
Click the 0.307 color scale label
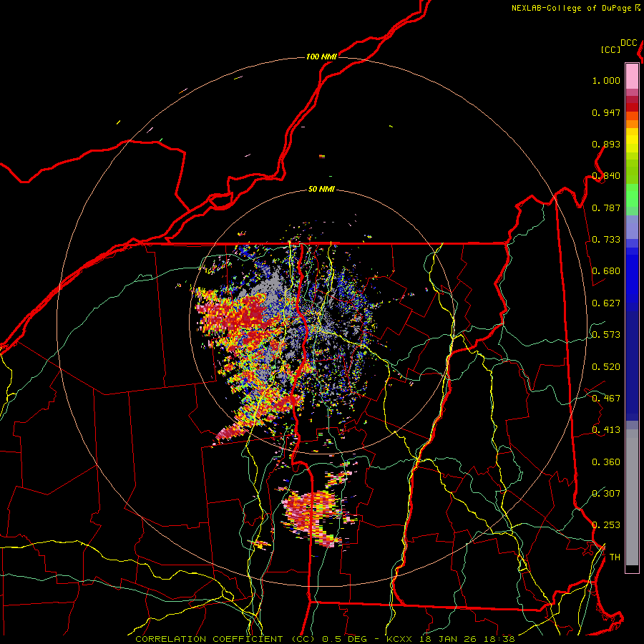(606, 494)
